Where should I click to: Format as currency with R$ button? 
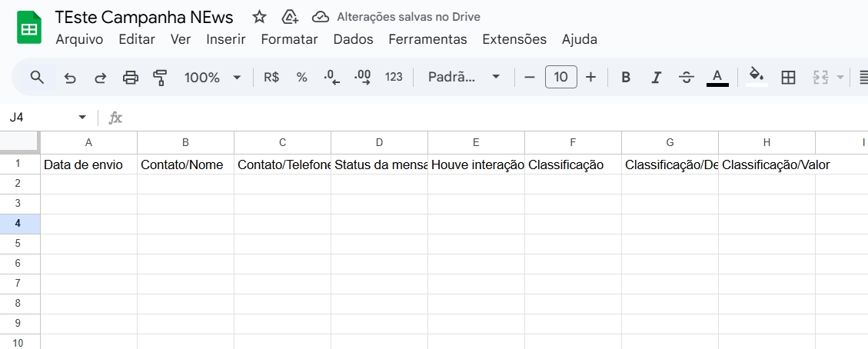point(271,77)
